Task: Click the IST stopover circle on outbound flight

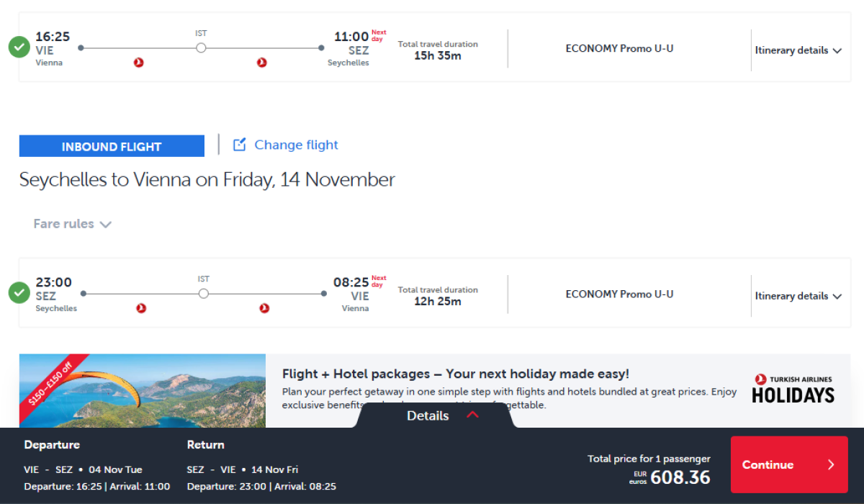Action: coord(201,48)
